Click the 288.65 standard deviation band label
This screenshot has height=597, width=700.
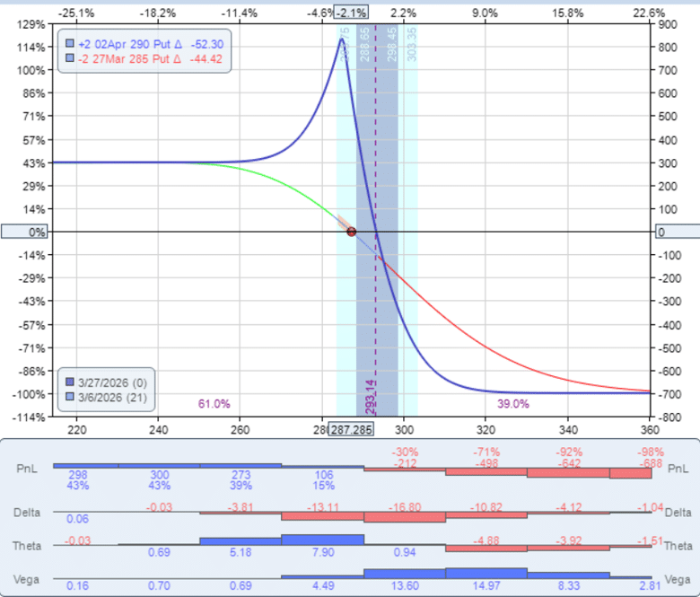pos(364,44)
